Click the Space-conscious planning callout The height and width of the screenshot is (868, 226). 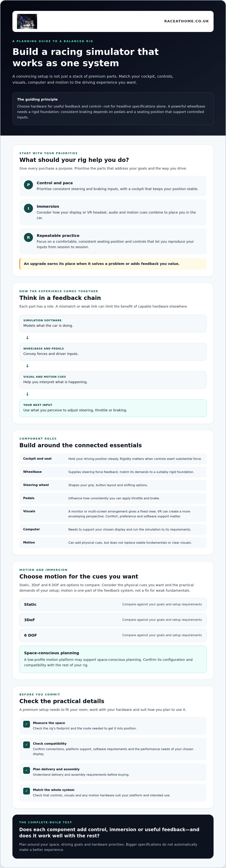click(113, 659)
